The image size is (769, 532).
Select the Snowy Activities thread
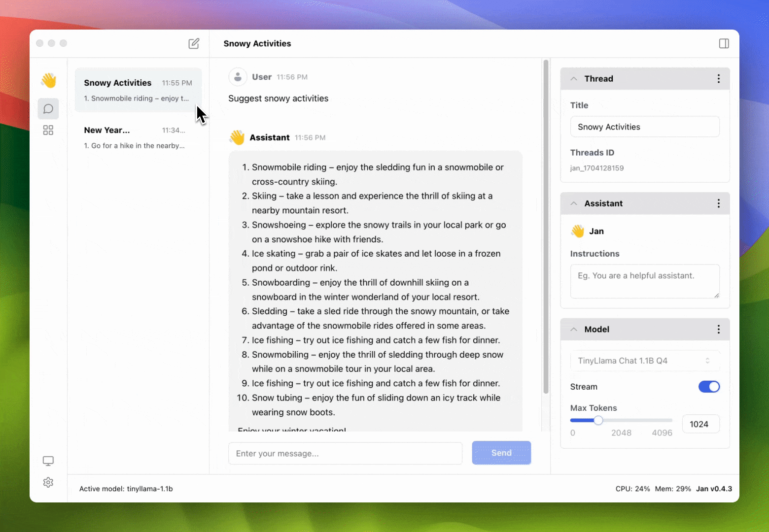tap(138, 90)
